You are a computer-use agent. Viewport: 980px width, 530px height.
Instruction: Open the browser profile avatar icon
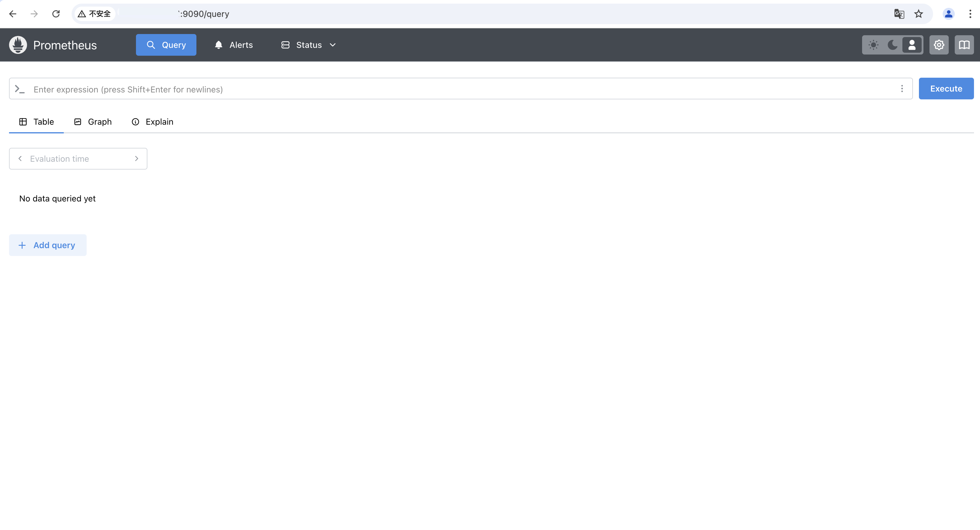tap(948, 14)
